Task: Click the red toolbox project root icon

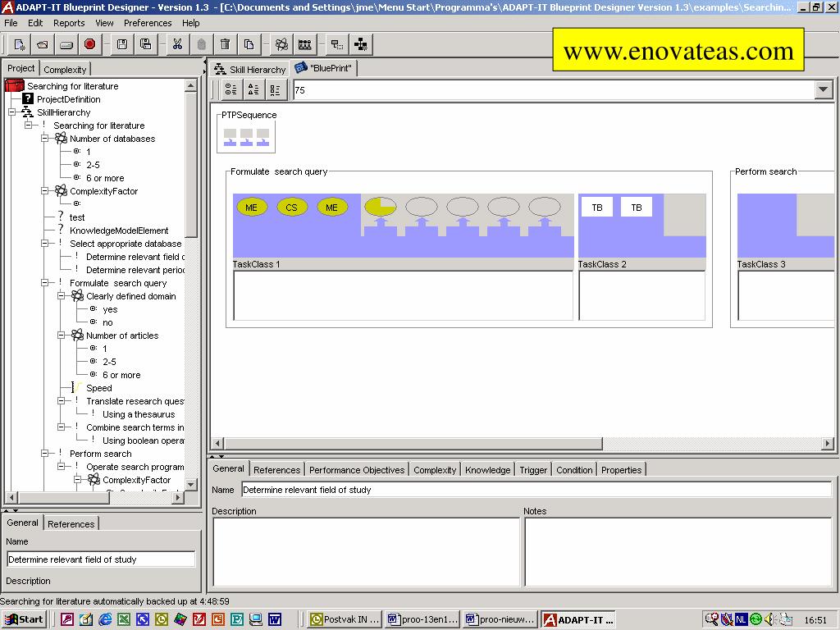Action: pos(15,85)
